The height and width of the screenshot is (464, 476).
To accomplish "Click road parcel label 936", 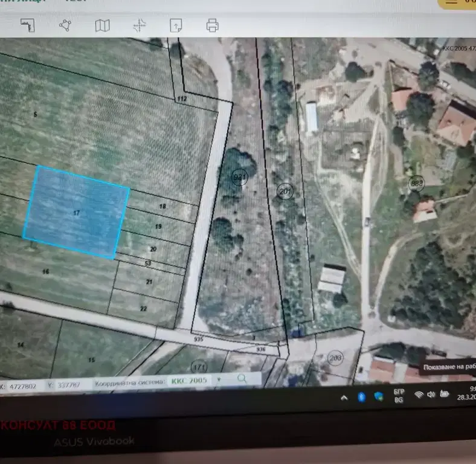I will click(261, 349).
